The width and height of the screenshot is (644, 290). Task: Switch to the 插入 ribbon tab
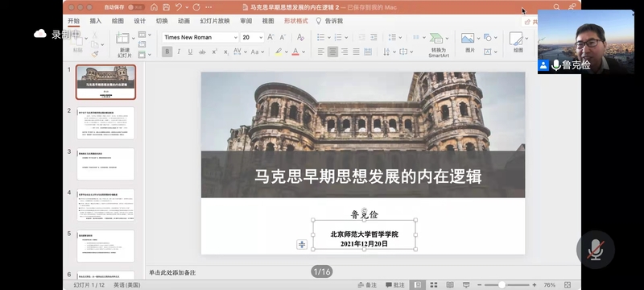point(95,21)
